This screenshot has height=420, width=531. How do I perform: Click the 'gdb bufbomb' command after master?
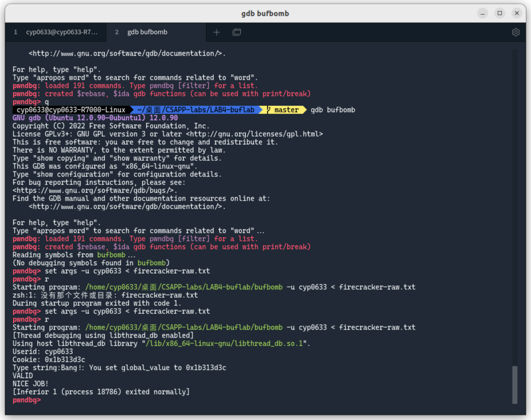tap(333, 110)
